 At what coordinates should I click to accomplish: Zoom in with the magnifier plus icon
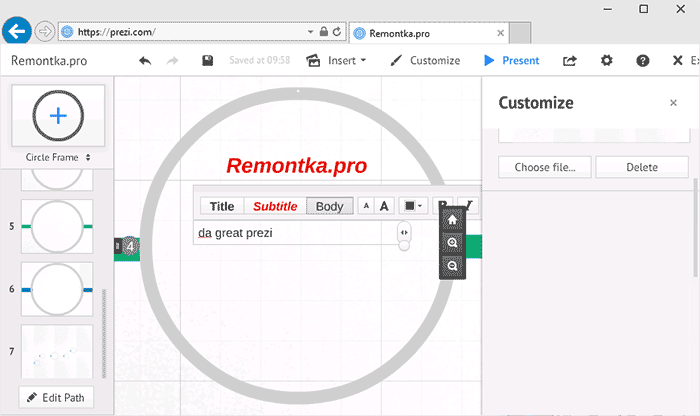[x=452, y=243]
